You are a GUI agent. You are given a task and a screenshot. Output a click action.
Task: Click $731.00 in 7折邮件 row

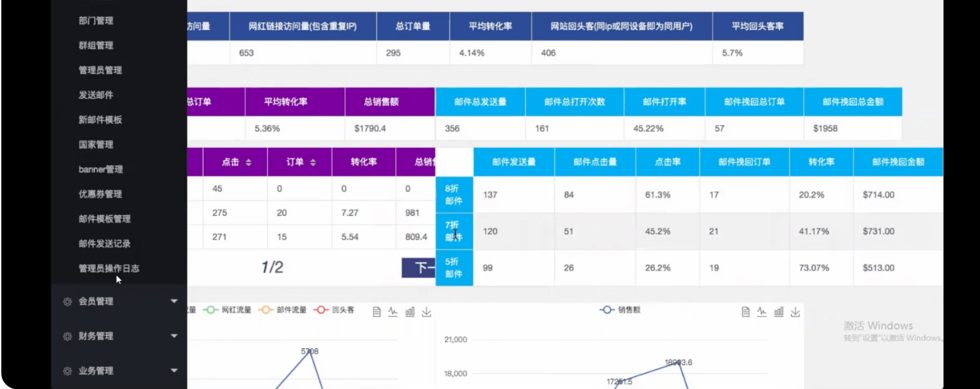point(879,231)
